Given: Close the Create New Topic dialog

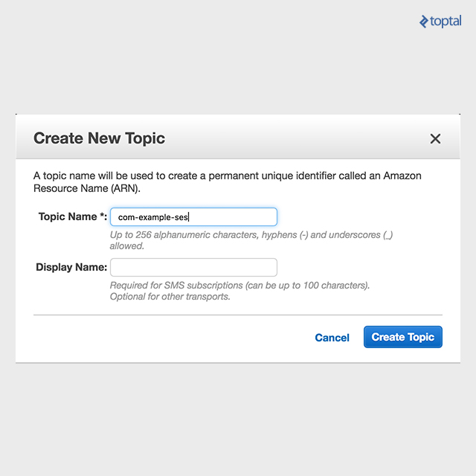Looking at the screenshot, I should coord(435,138).
